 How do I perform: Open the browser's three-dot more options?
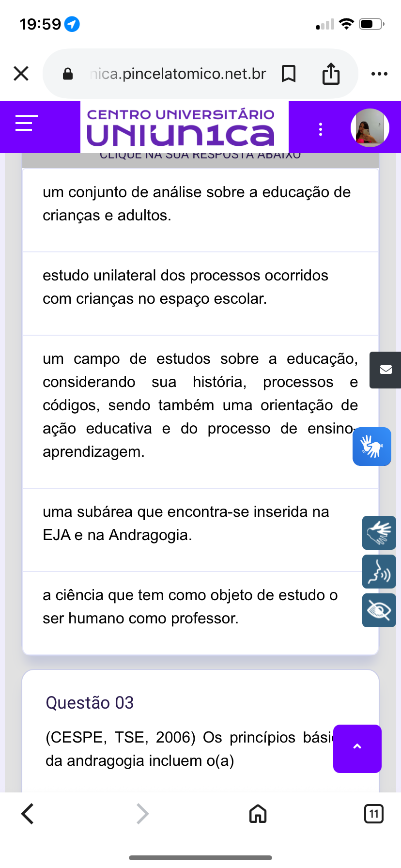pyautogui.click(x=379, y=74)
